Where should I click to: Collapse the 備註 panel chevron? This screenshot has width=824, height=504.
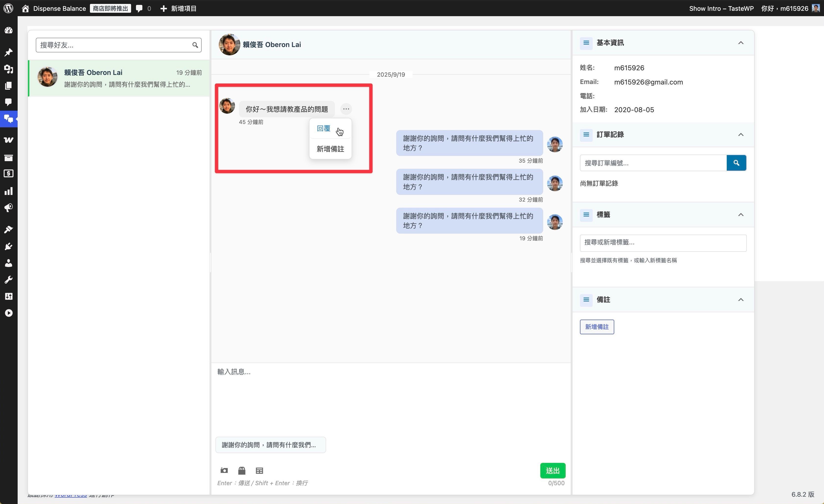click(x=741, y=300)
